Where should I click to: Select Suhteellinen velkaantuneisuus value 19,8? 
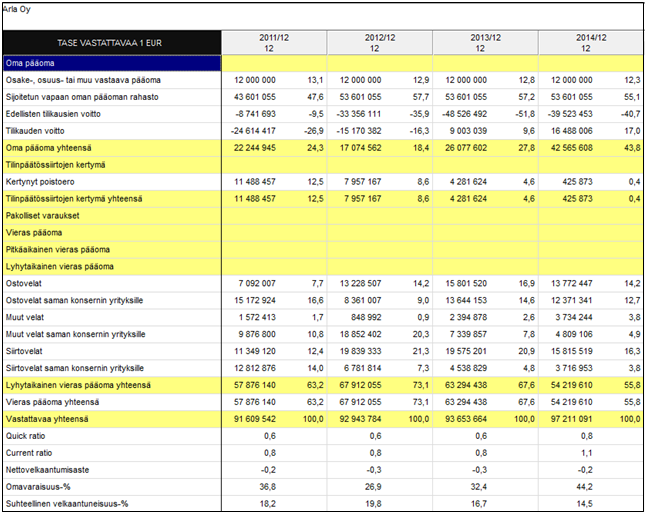(373, 504)
